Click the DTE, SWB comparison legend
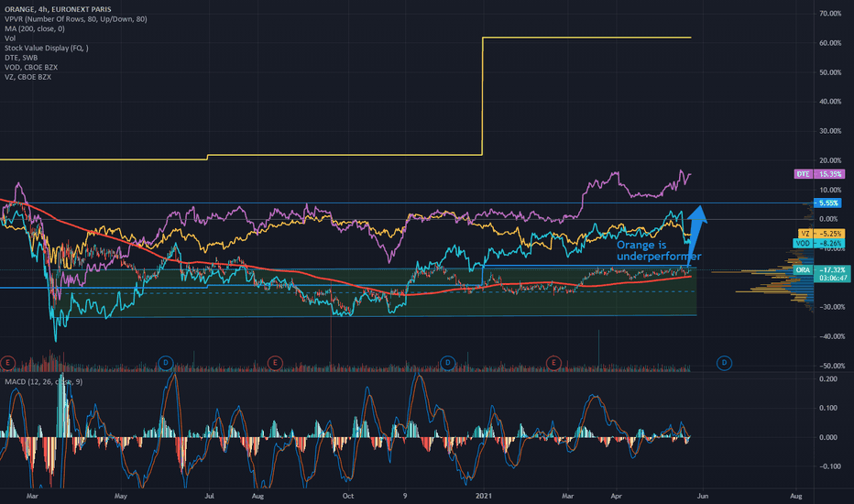The height and width of the screenshot is (504, 854). [x=21, y=58]
